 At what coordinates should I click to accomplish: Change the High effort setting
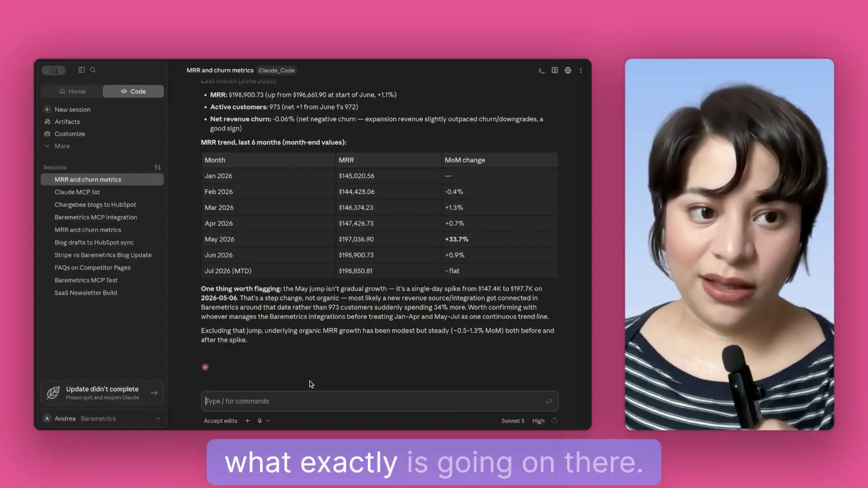(538, 421)
